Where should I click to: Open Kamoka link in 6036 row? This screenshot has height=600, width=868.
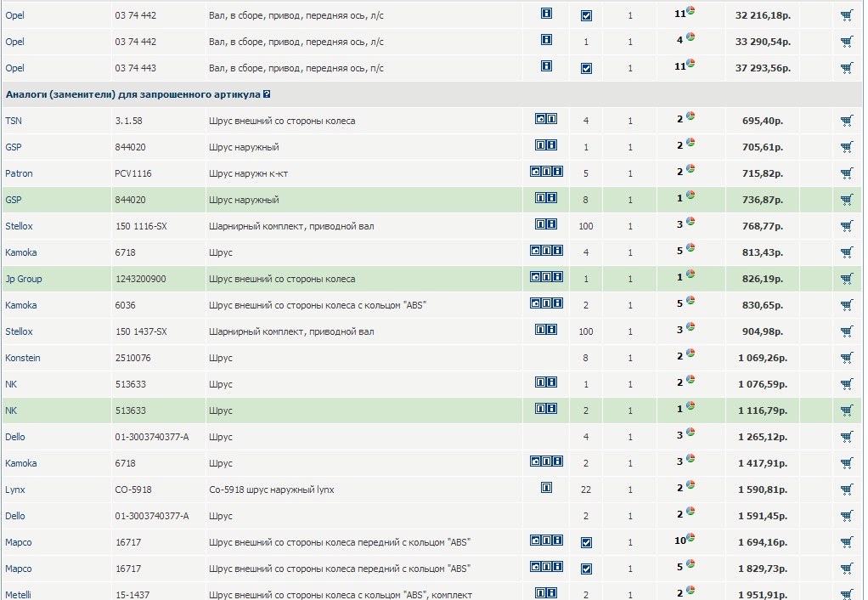click(21, 305)
